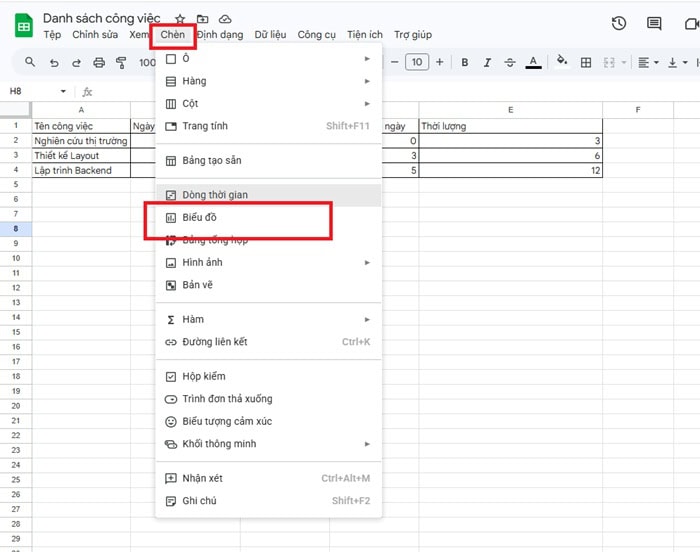Viewport: 700px width, 552px height.
Task: Open the text color picker
Action: (x=534, y=63)
